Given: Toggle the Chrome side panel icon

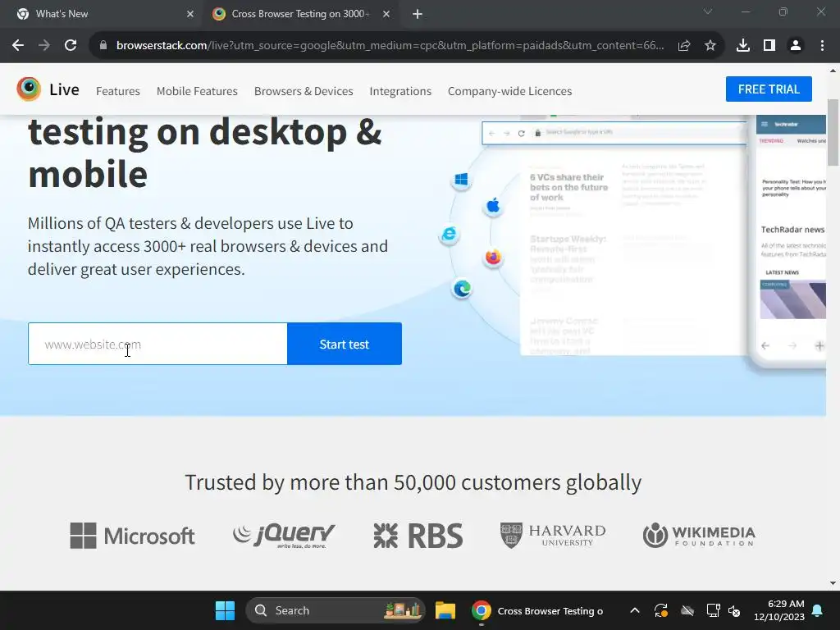Looking at the screenshot, I should coord(769,46).
